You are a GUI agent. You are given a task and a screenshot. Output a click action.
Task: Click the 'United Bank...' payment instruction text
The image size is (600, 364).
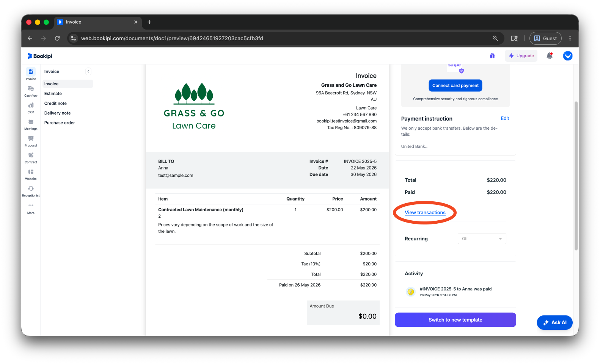(x=415, y=146)
